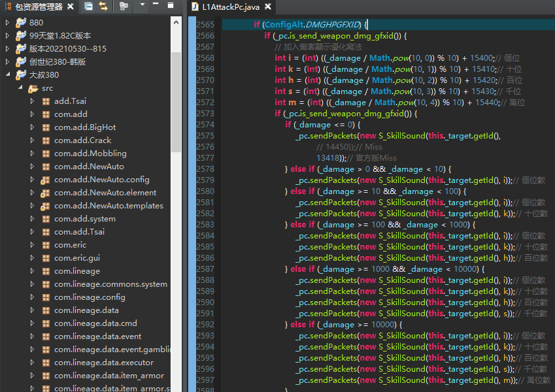Viewport: 555px width, 392px height.
Task: Select the com.add.Tsai package label
Action: [79, 232]
